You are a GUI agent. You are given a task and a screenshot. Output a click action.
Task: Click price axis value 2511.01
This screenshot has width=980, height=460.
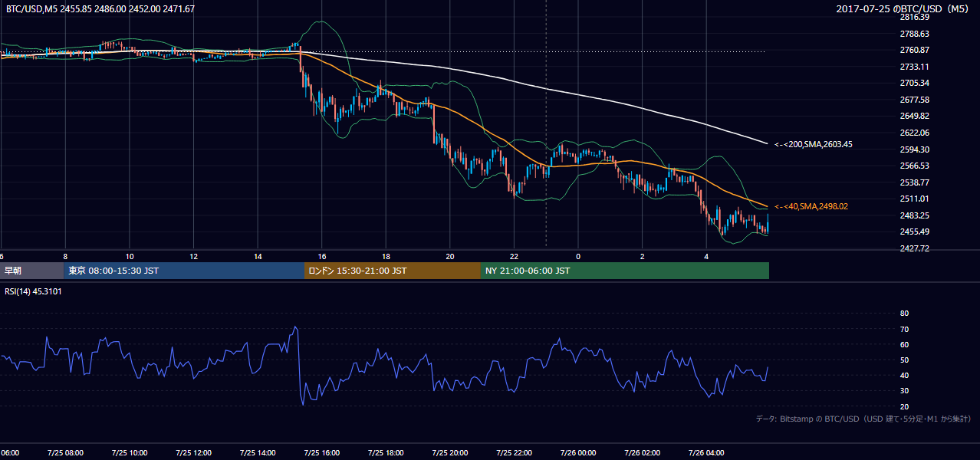coord(914,199)
